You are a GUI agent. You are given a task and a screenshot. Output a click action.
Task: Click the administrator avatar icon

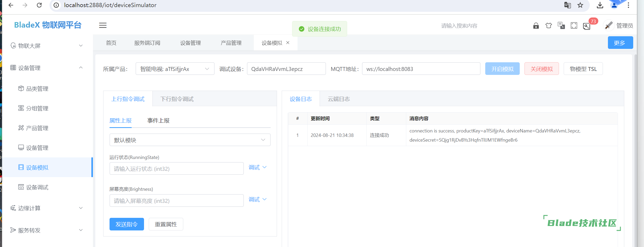coord(608,25)
